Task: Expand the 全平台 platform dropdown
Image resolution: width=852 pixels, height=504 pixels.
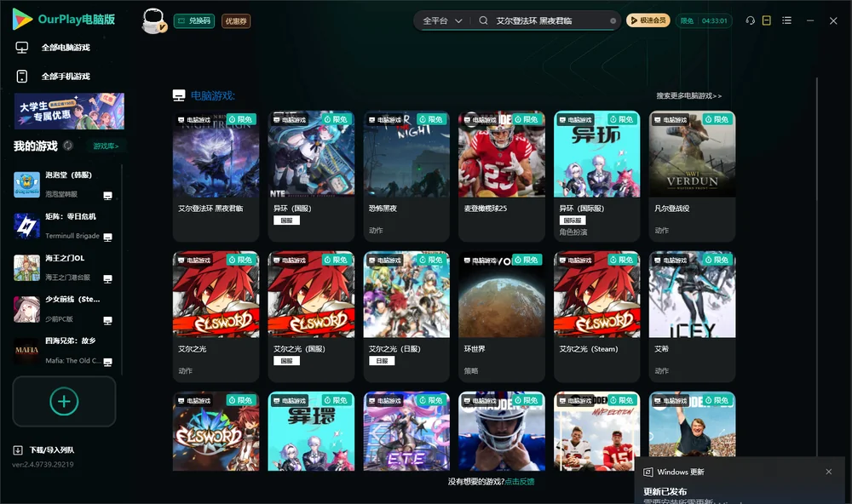Action: (442, 20)
